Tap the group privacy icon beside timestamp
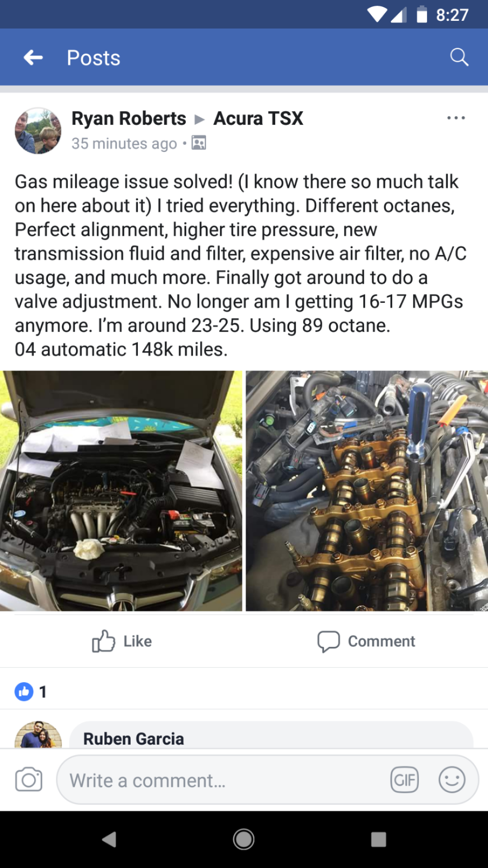Screen dimensions: 488x868 (199, 143)
